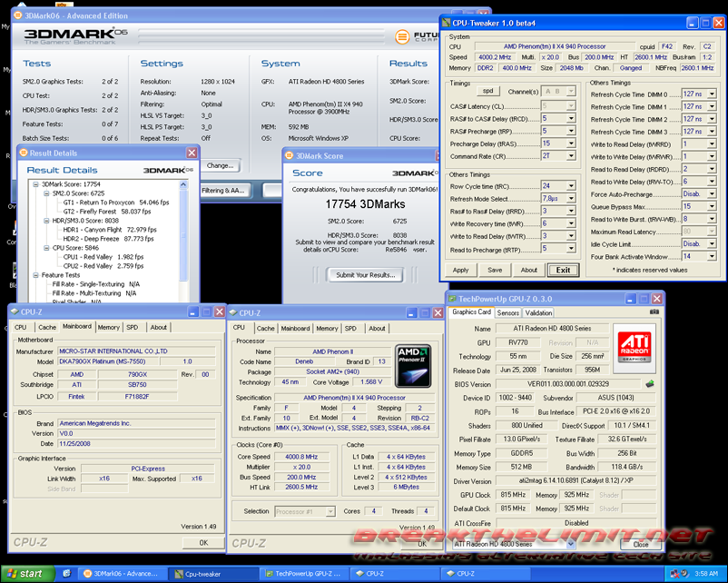Collapse the HDR/SM3.0 Score tree node

(46, 221)
